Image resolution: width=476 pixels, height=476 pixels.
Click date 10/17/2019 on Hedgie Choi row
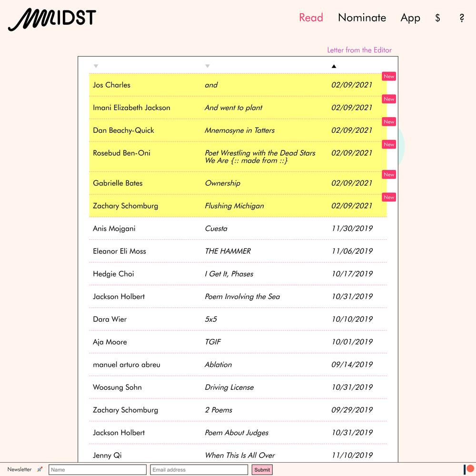tap(352, 274)
